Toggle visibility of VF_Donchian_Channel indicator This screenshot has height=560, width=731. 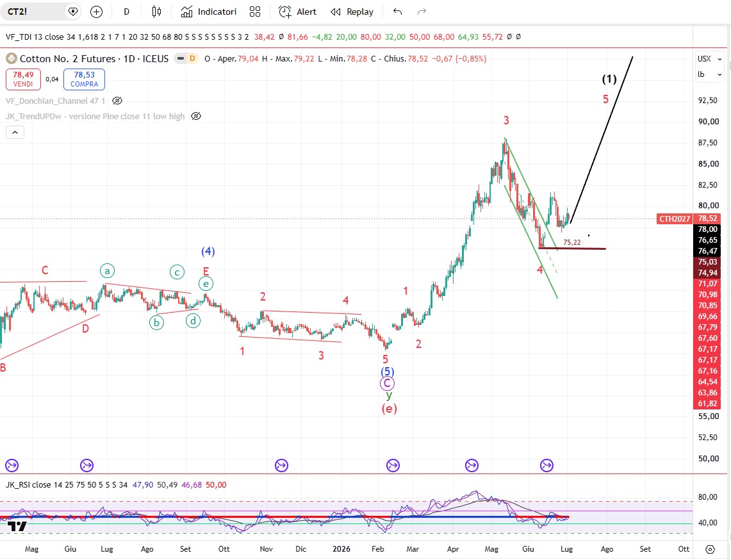point(117,101)
